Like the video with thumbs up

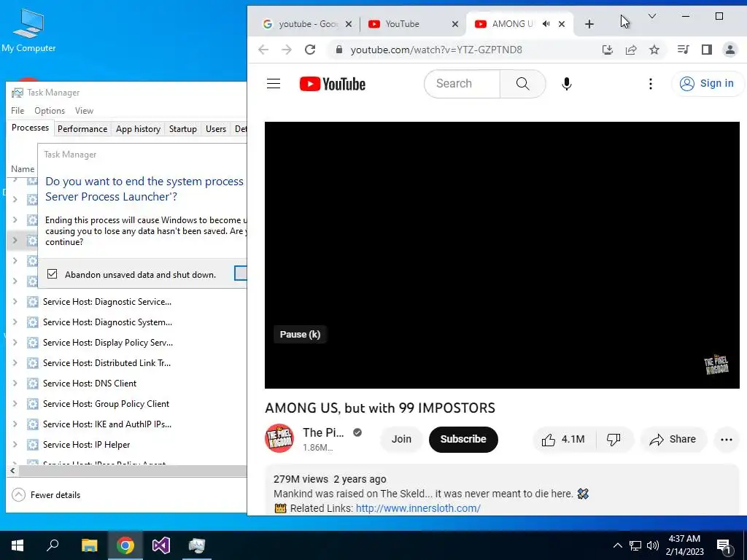point(564,439)
